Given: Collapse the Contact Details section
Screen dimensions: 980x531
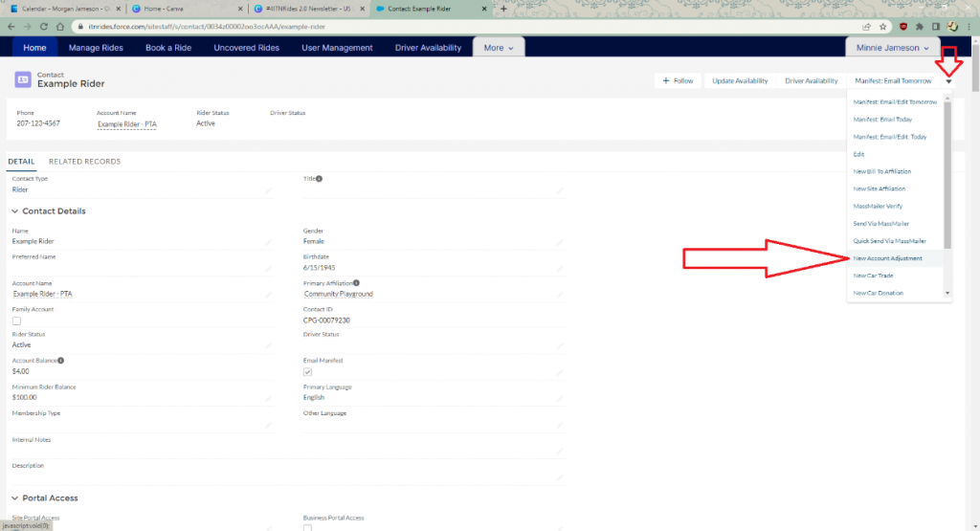Looking at the screenshot, I should 15,211.
